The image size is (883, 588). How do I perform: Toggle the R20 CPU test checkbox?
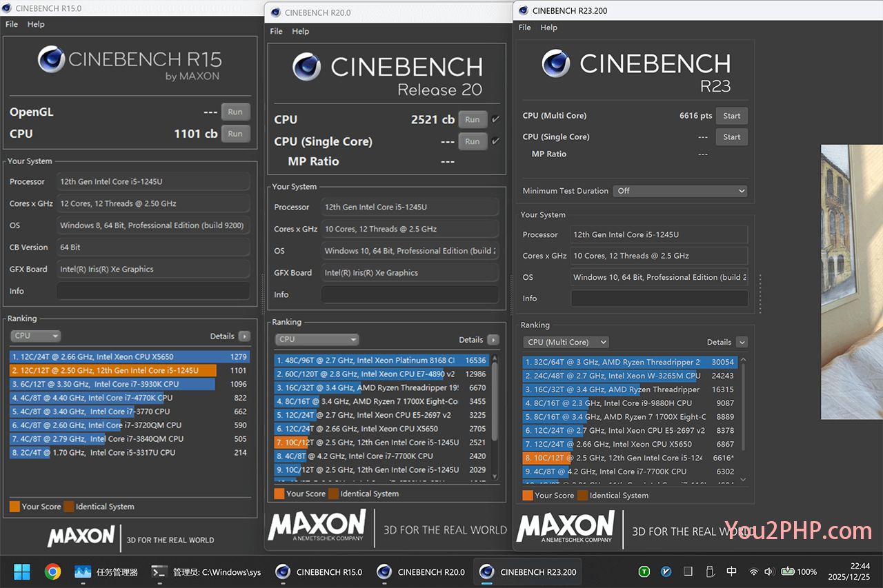(x=495, y=119)
